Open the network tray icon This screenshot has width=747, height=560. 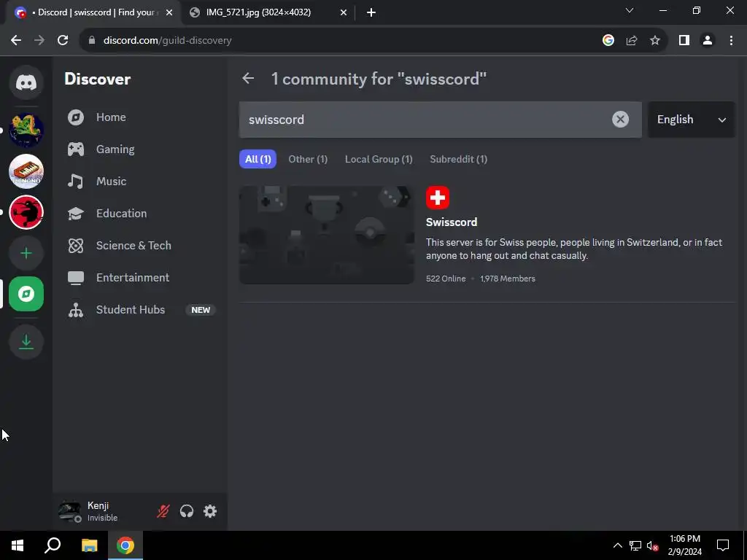coord(635,545)
